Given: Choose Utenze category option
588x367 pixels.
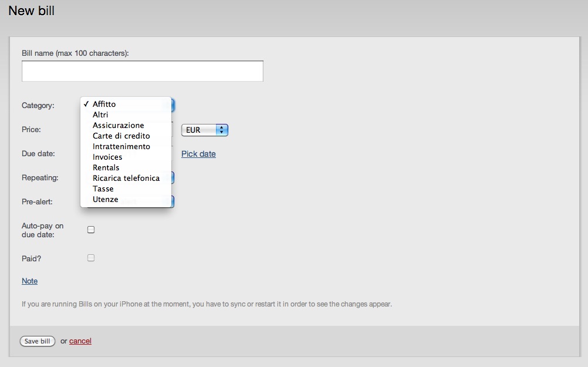Looking at the screenshot, I should (x=105, y=199).
